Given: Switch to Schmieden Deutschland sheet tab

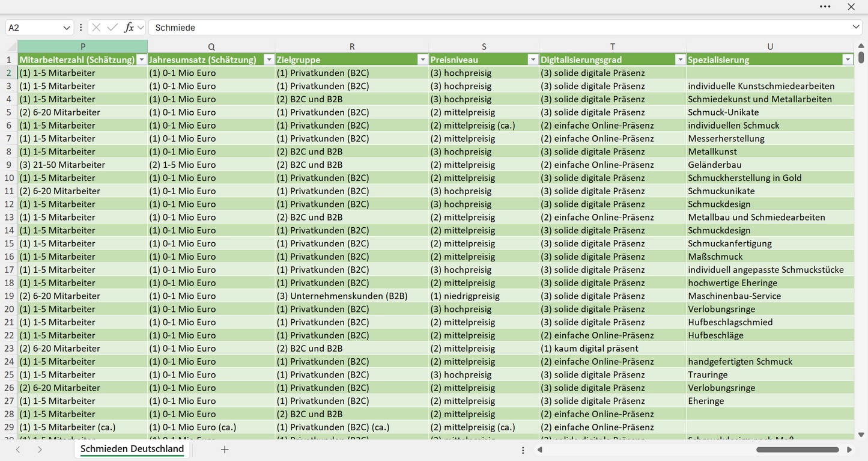Looking at the screenshot, I should [x=132, y=449].
